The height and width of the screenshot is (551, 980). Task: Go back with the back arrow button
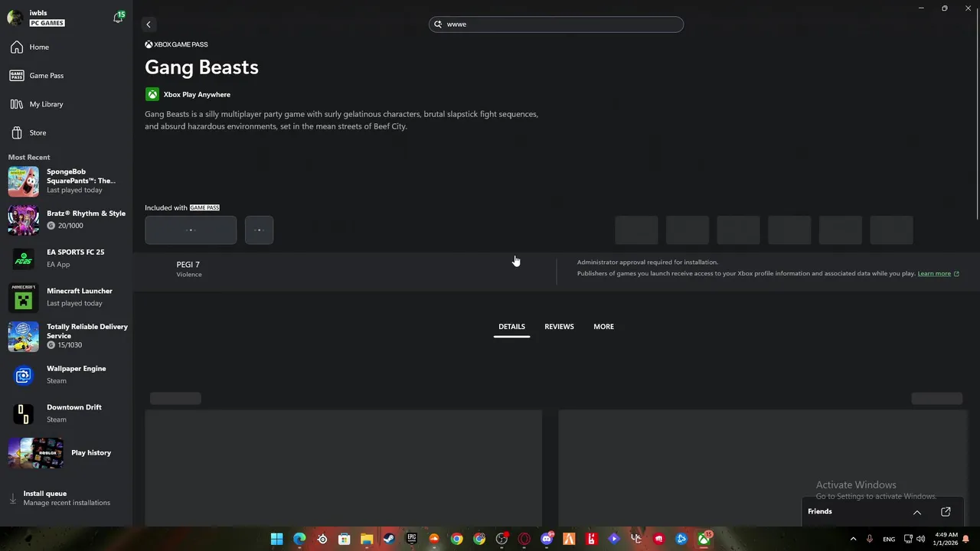[149, 24]
